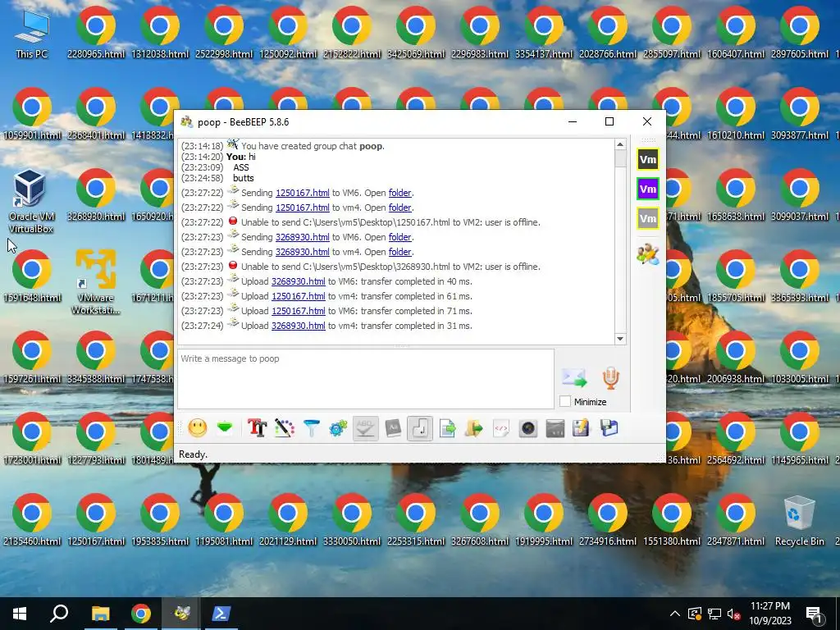Screen dimensions: 840x630
Task: Click the blue funnel filter icon
Action: (311, 428)
